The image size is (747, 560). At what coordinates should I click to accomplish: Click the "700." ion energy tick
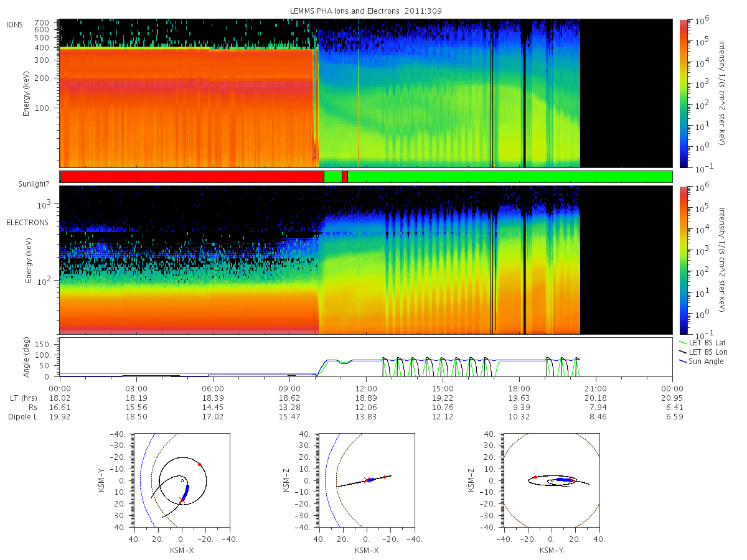point(42,22)
